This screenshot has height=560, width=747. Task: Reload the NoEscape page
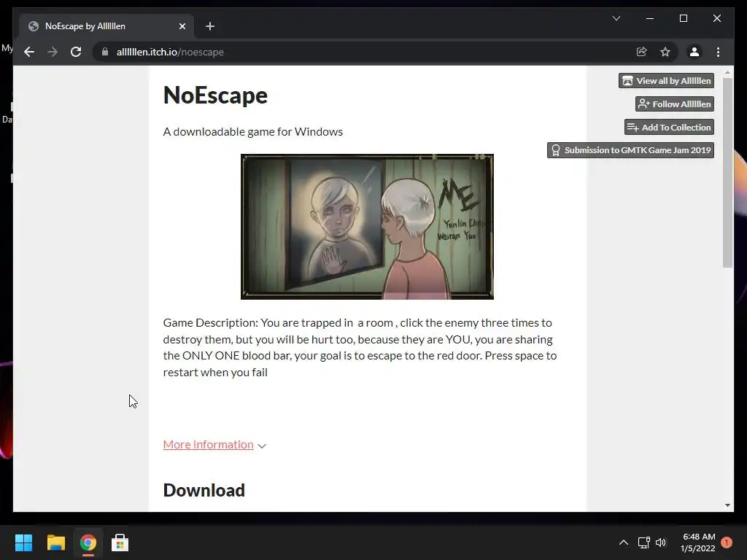click(76, 52)
